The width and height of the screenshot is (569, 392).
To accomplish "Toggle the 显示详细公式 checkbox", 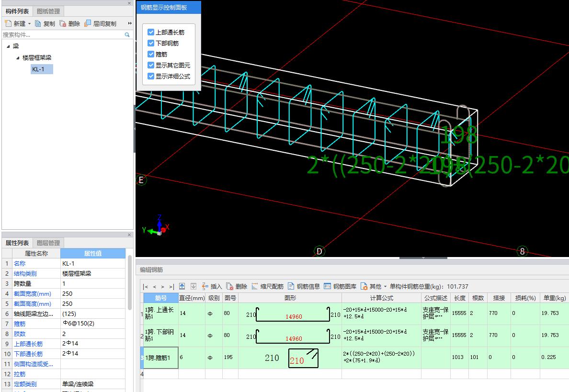I will 151,76.
